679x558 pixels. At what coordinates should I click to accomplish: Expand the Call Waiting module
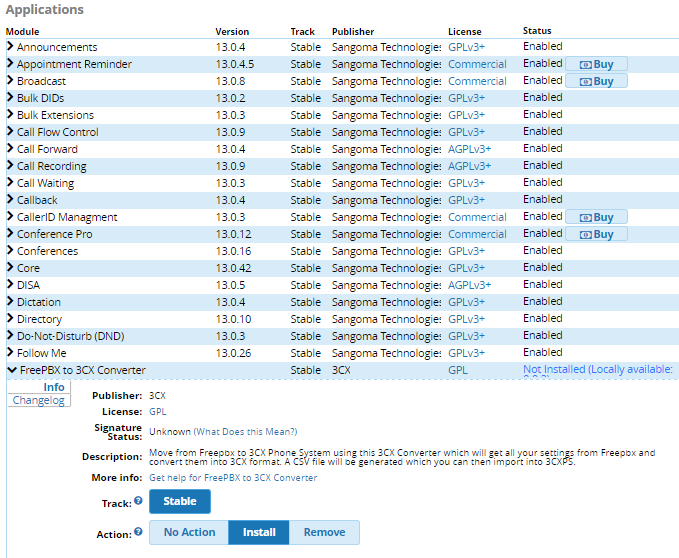[x=10, y=182]
